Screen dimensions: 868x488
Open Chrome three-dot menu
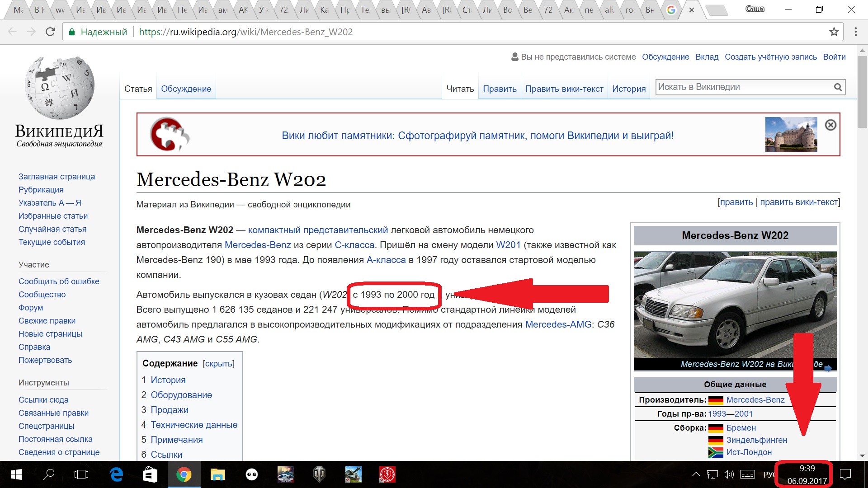coord(855,32)
